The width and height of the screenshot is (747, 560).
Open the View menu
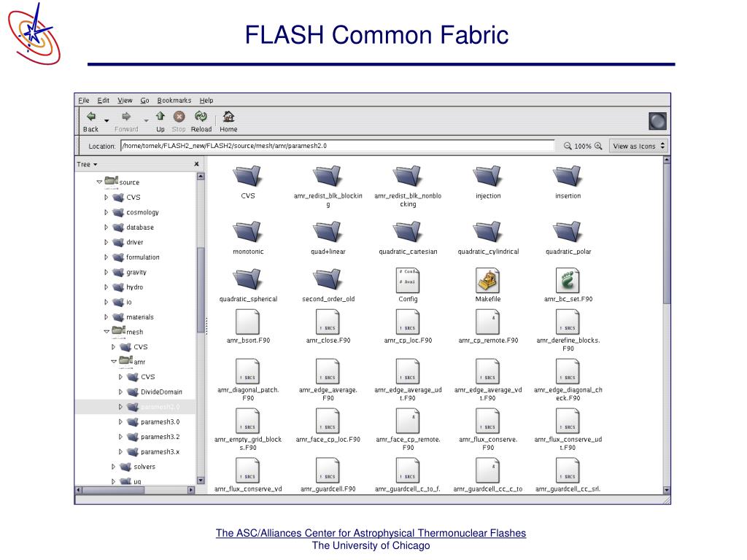pos(125,101)
